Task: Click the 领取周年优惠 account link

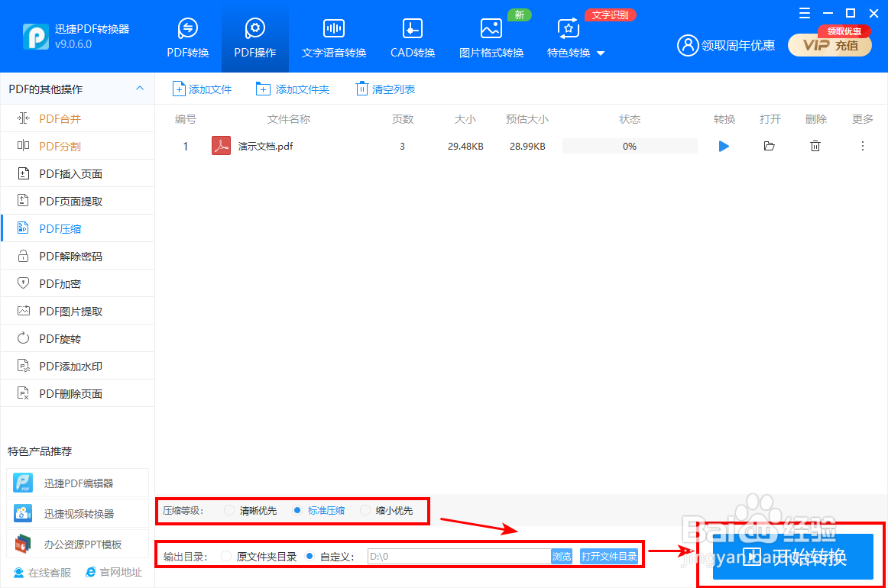Action: click(x=726, y=45)
